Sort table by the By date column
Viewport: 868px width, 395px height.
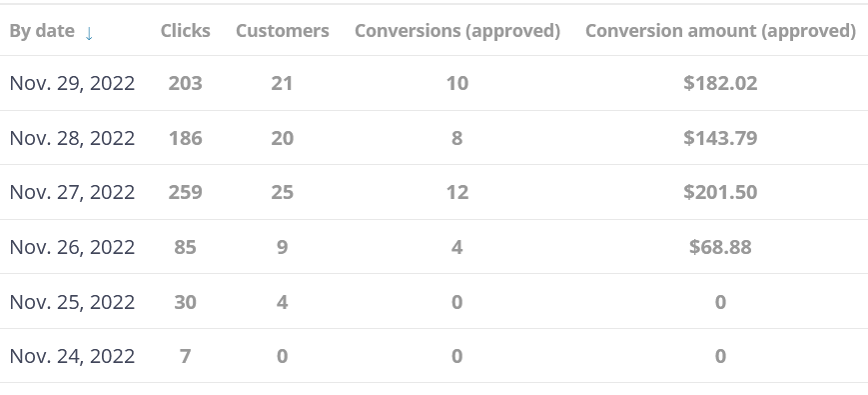42,31
